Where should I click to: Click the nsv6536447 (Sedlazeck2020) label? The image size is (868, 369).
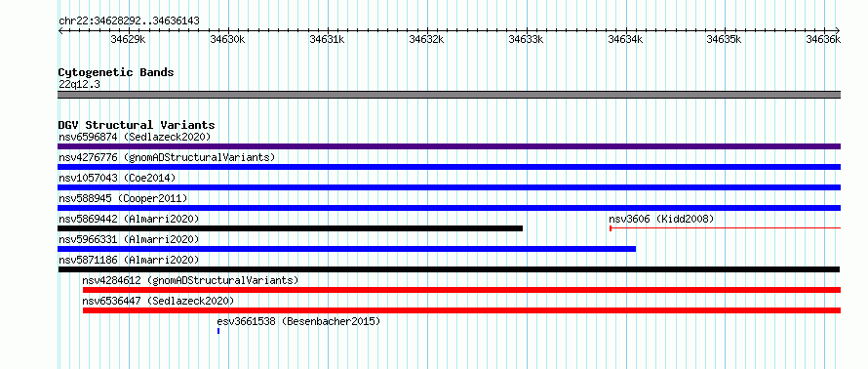coord(158,301)
